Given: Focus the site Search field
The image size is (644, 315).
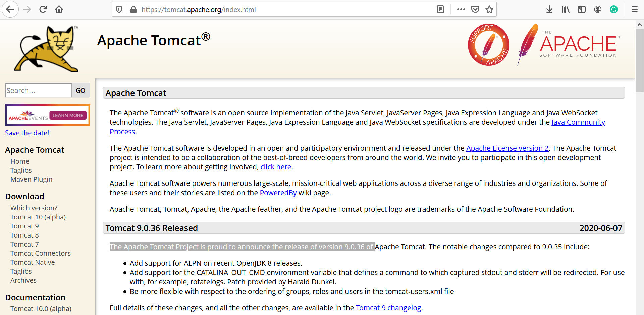Looking at the screenshot, I should [x=39, y=90].
